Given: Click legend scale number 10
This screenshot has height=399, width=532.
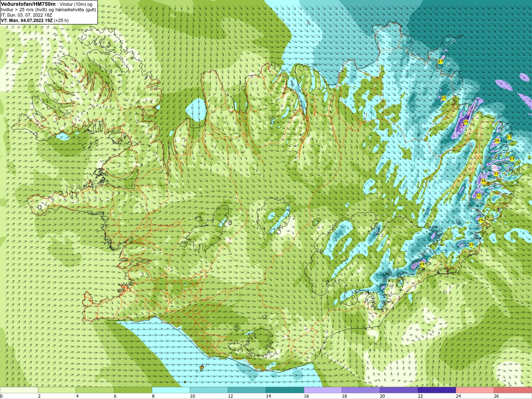Looking at the screenshot, I should point(192,397).
